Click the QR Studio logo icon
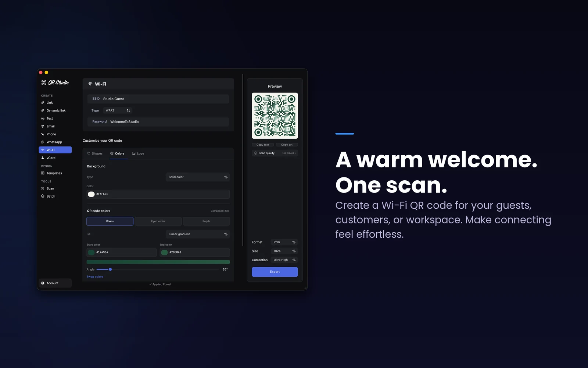Viewport: 588px width, 368px height. pyautogui.click(x=44, y=82)
